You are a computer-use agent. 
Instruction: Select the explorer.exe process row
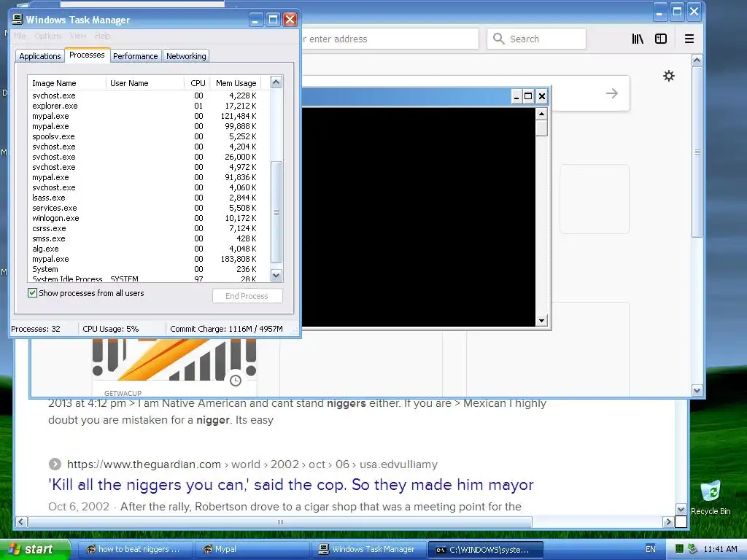tap(149, 106)
